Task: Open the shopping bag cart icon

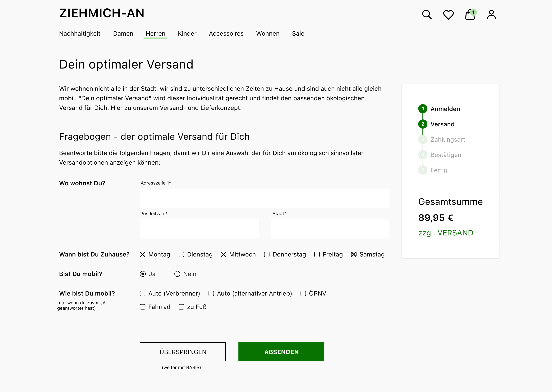Action: (470, 15)
